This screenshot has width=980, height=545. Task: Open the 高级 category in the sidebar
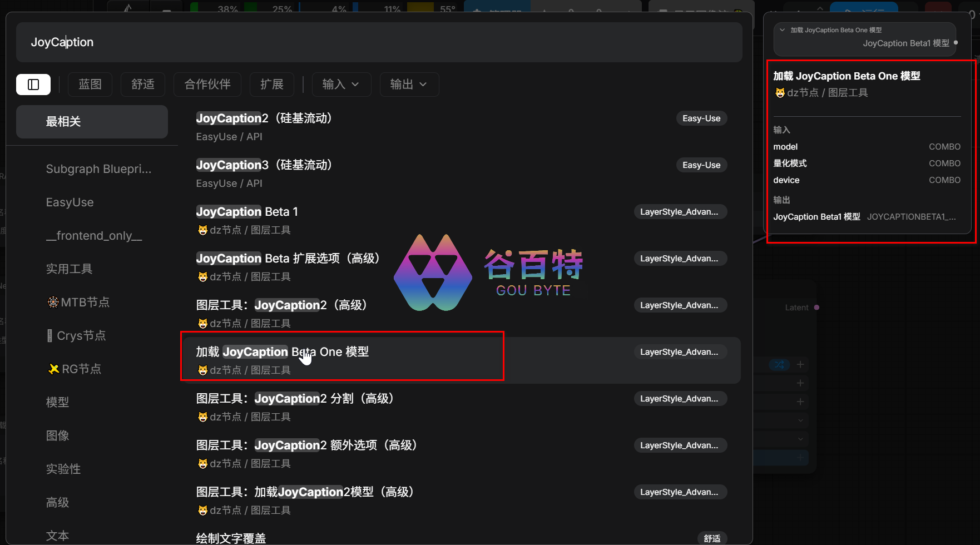57,503
